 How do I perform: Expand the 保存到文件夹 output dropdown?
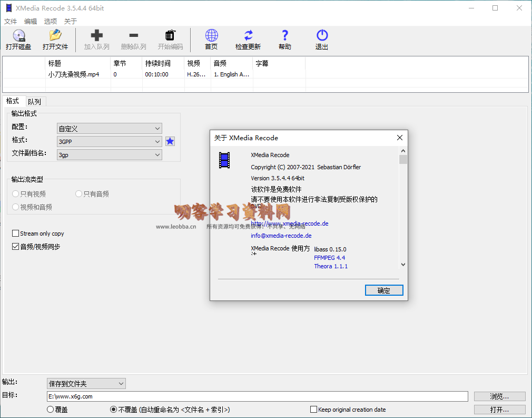pyautogui.click(x=121, y=384)
